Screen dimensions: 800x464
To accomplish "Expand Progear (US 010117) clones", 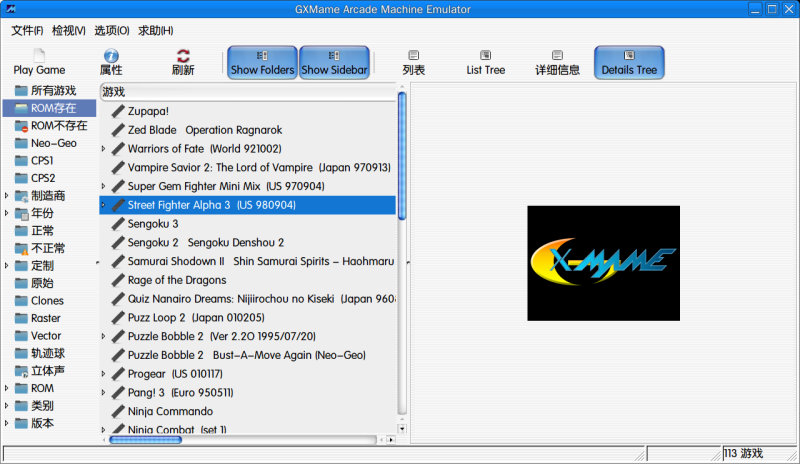I will (x=104, y=374).
